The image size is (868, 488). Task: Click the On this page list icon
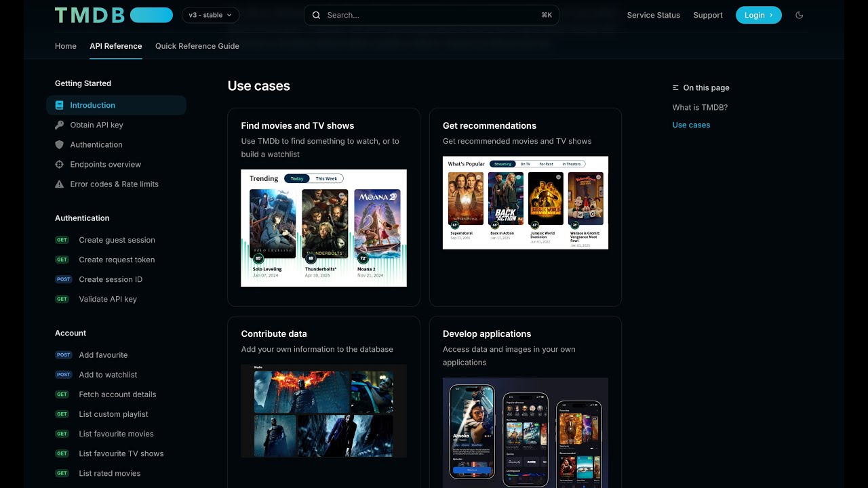tap(675, 88)
